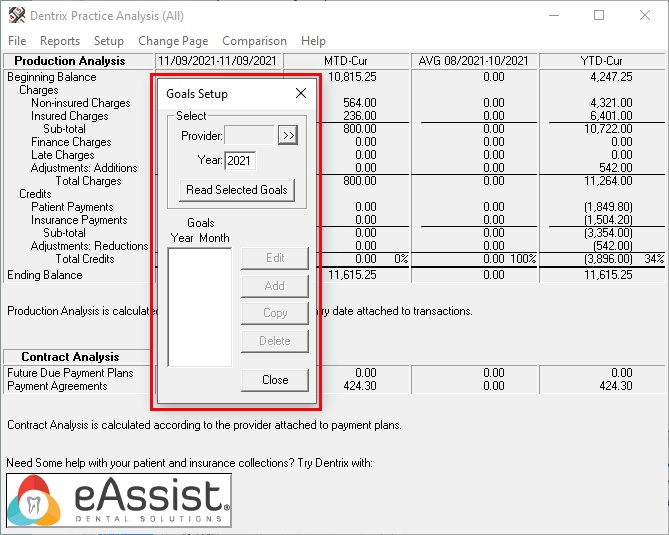Click the Goals Year Month list box
The image size is (669, 535).
tap(200, 307)
